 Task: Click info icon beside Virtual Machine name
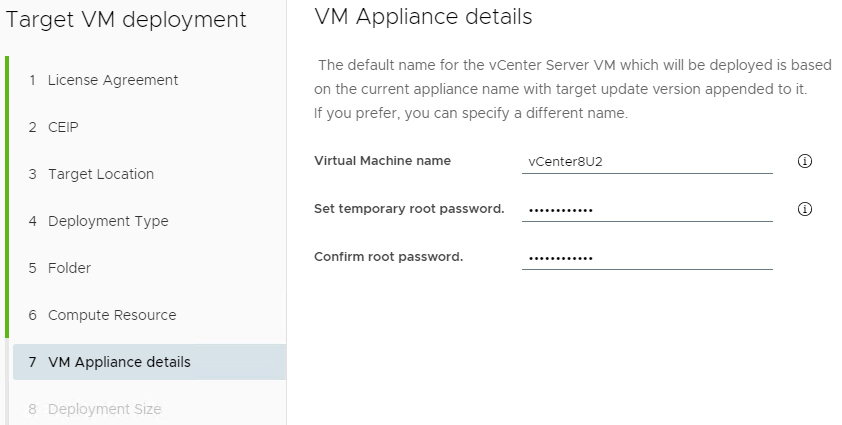tap(804, 161)
